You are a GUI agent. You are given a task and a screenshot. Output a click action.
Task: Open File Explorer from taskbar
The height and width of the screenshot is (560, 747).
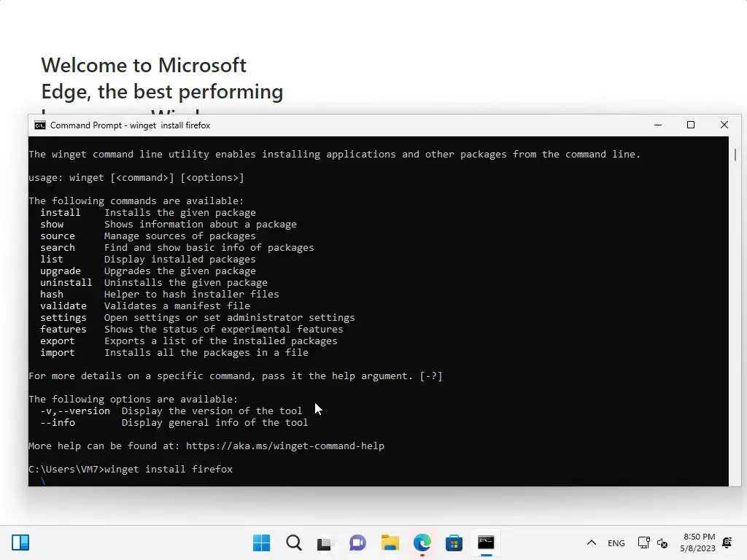[390, 542]
